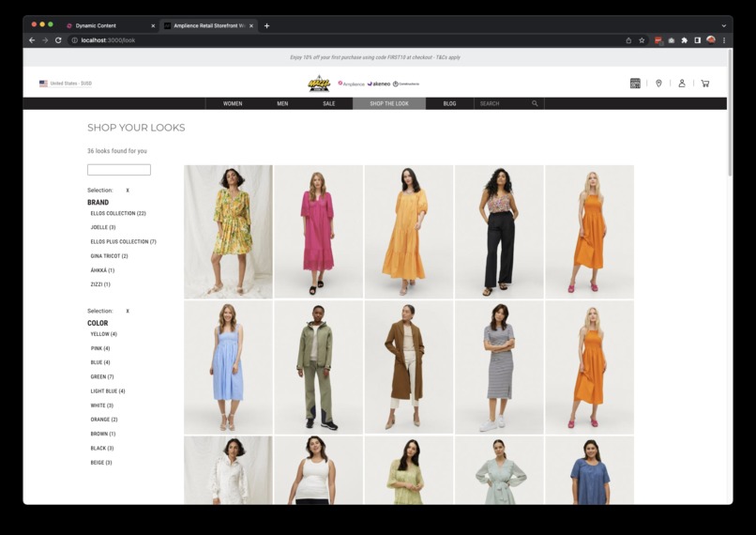Screen dimensions: 756x535
Task: Switch to the Amplience Retail Storefront tab
Action: click(208, 26)
